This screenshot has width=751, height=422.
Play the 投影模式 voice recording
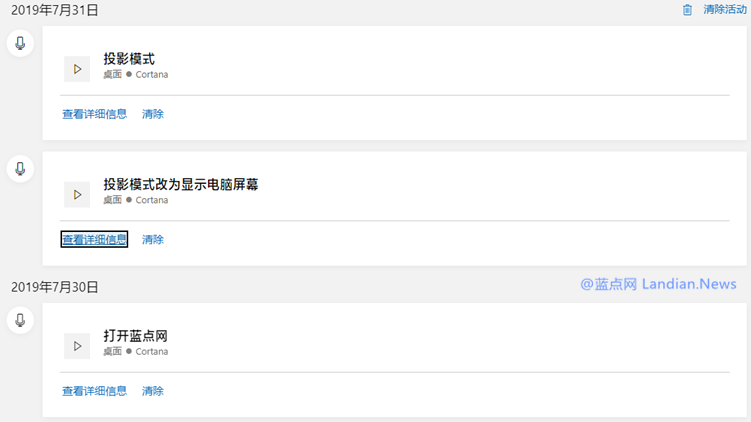pyautogui.click(x=77, y=69)
